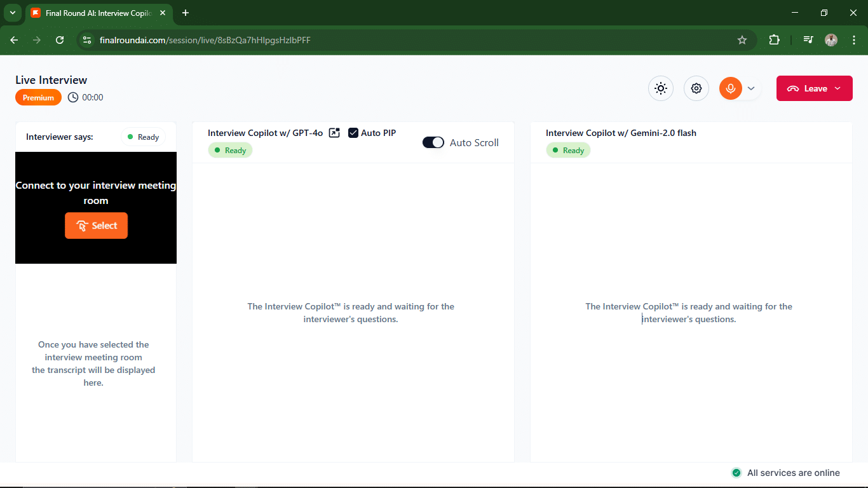Pop out the GPT-4o copilot window icon
The width and height of the screenshot is (868, 488).
[334, 133]
